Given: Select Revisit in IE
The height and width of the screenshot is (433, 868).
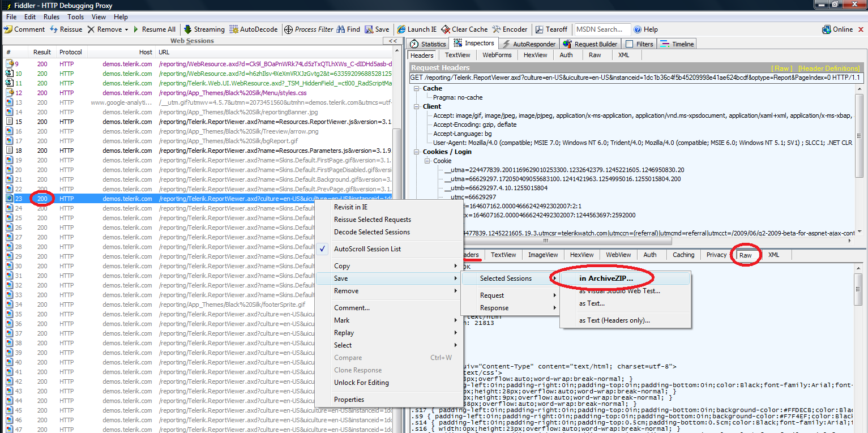Looking at the screenshot, I should point(388,207).
